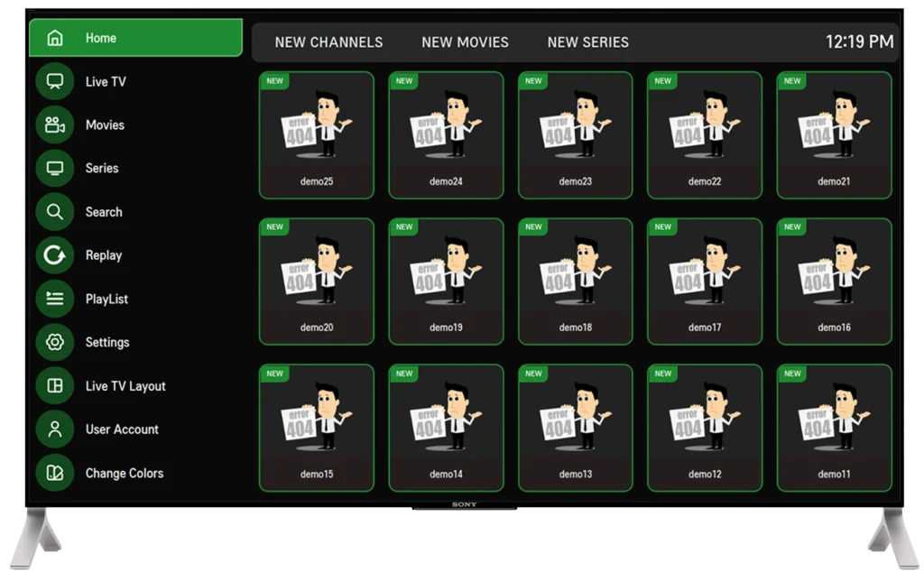The height and width of the screenshot is (582, 924).
Task: Click the User Account text label
Action: pyautogui.click(x=122, y=430)
